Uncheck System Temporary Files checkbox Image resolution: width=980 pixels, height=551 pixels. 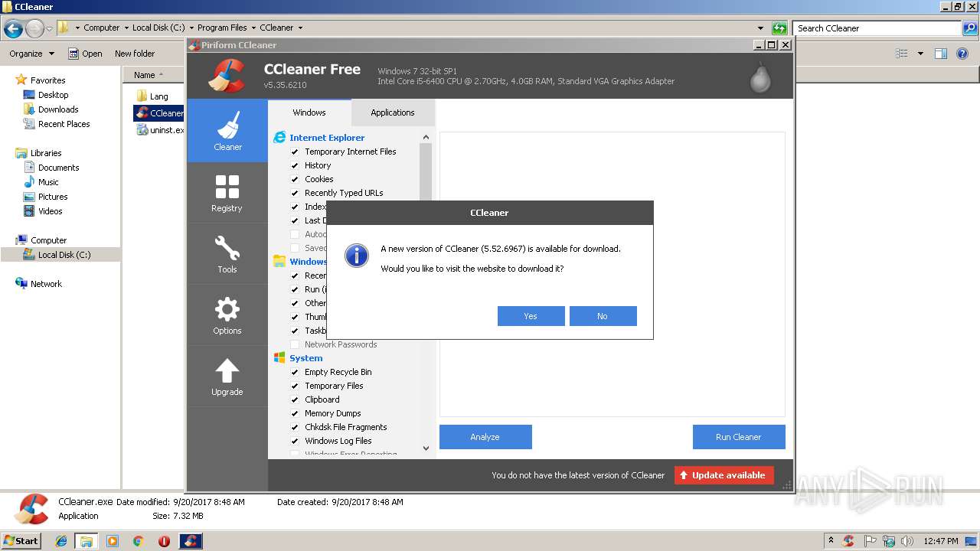295,386
